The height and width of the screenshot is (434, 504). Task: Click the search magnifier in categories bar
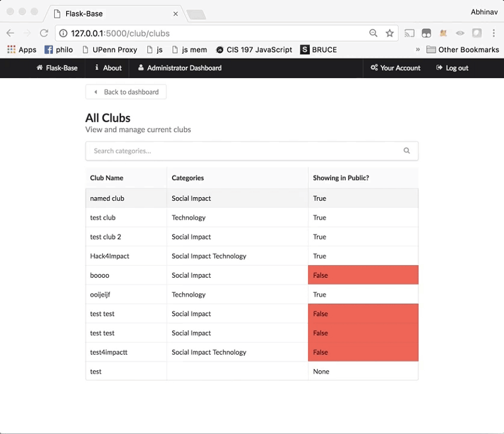point(406,151)
